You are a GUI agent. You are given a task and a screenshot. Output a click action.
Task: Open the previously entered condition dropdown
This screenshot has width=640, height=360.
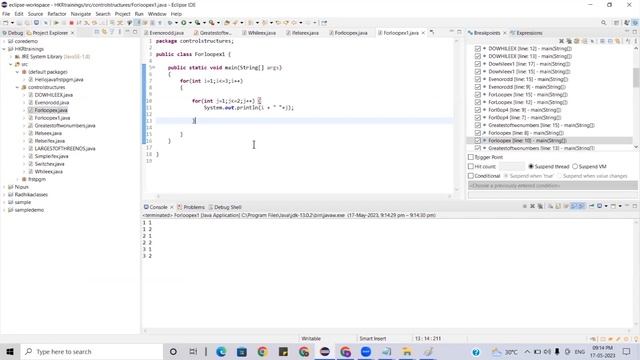552,186
